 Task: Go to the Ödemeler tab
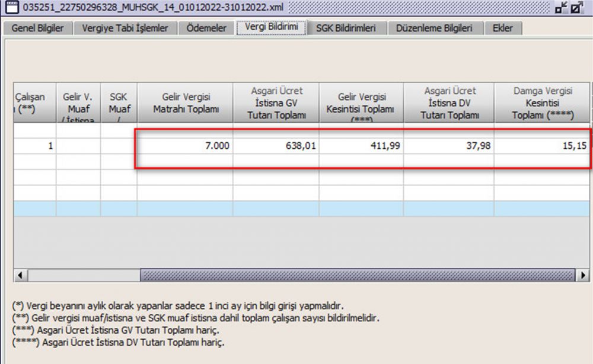[x=206, y=28]
